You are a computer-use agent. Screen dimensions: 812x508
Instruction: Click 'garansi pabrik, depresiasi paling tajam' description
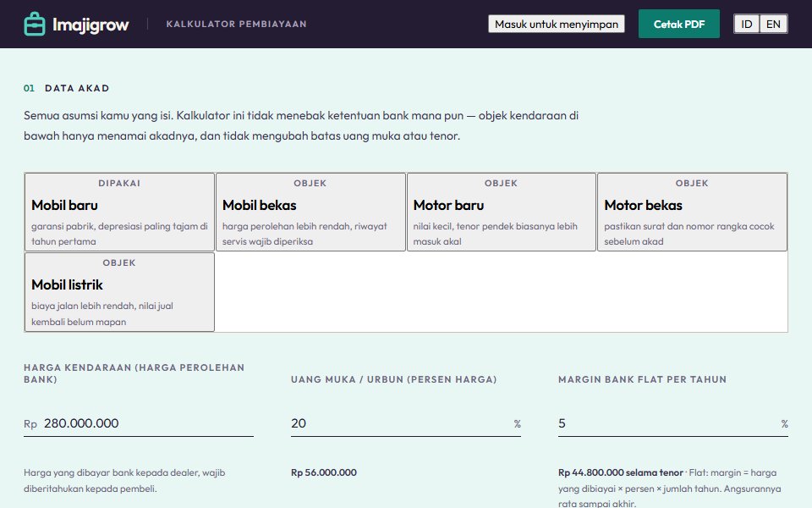click(x=119, y=234)
